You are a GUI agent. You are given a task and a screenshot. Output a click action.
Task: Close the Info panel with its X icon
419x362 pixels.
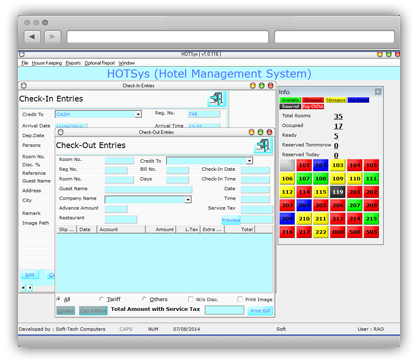(x=378, y=92)
